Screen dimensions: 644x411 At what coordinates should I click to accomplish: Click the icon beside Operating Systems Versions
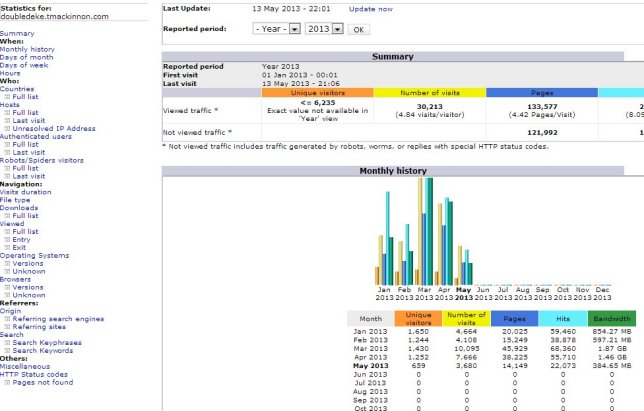[8, 263]
